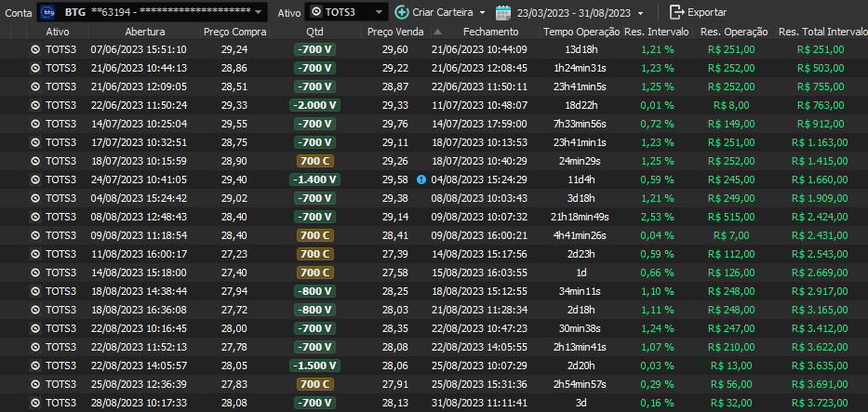This screenshot has height=412, width=868.
Task: Select the R$ 3.723,00 total result cell
Action: pos(820,403)
